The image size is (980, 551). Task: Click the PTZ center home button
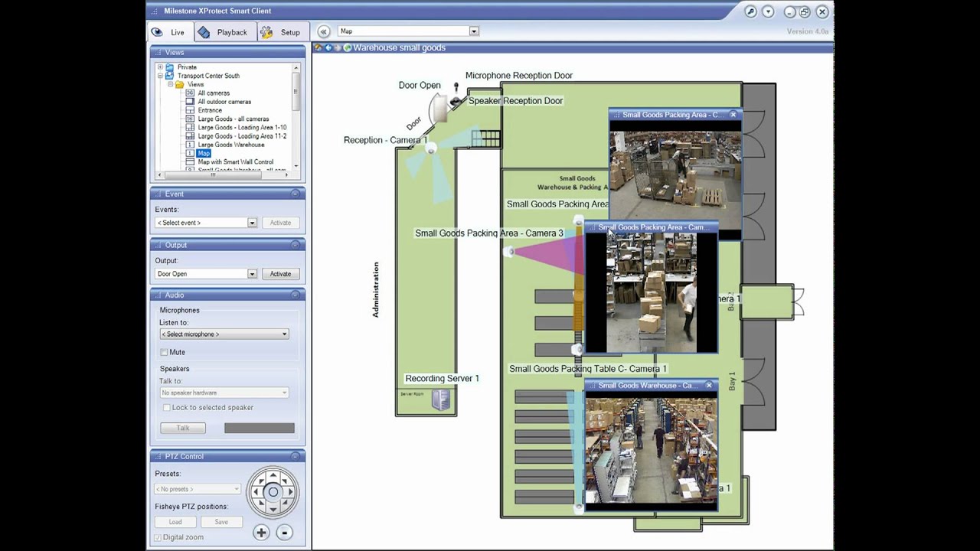pyautogui.click(x=273, y=492)
